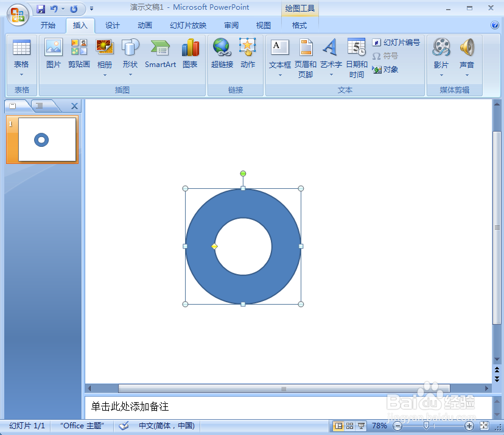Zoom in with the plus button

tap(469, 426)
